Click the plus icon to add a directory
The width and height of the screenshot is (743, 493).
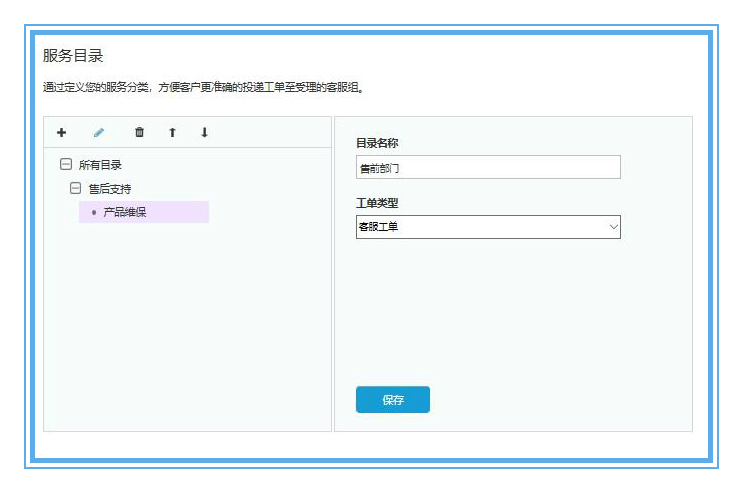[62, 132]
